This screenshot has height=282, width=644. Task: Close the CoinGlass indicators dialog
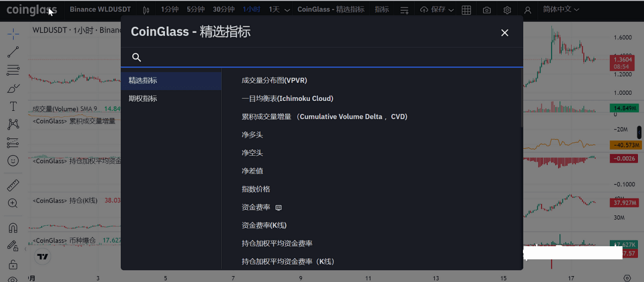pyautogui.click(x=504, y=33)
